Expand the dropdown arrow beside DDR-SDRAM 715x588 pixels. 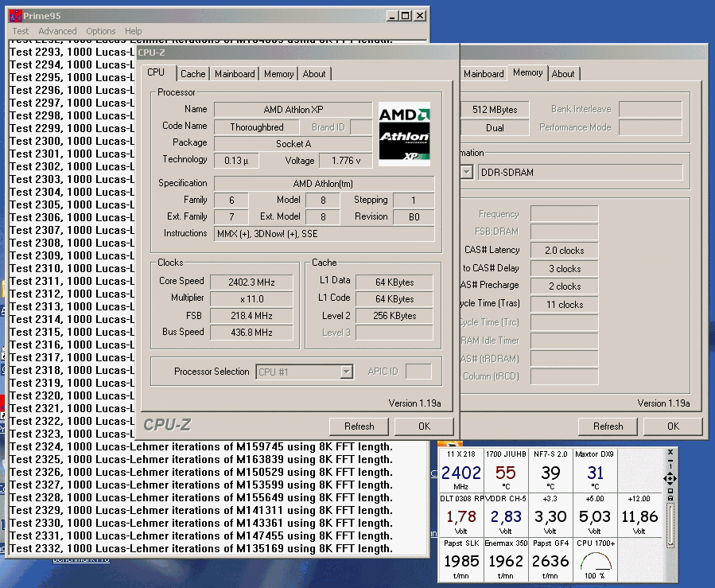click(x=467, y=173)
